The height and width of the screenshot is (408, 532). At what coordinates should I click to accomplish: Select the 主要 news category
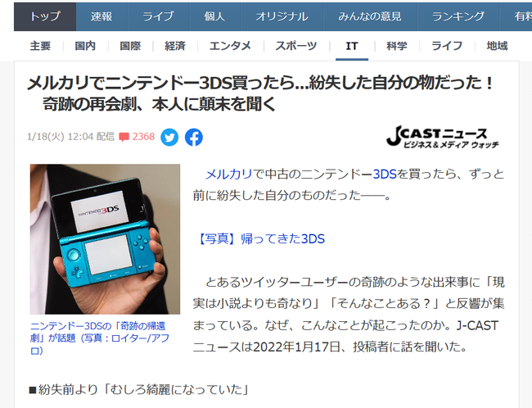coord(40,46)
